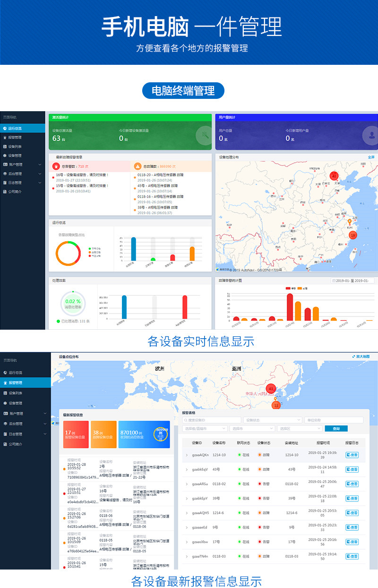Open the 选择省/直辖市 dropdown
The image size is (378, 588).
[205, 429]
